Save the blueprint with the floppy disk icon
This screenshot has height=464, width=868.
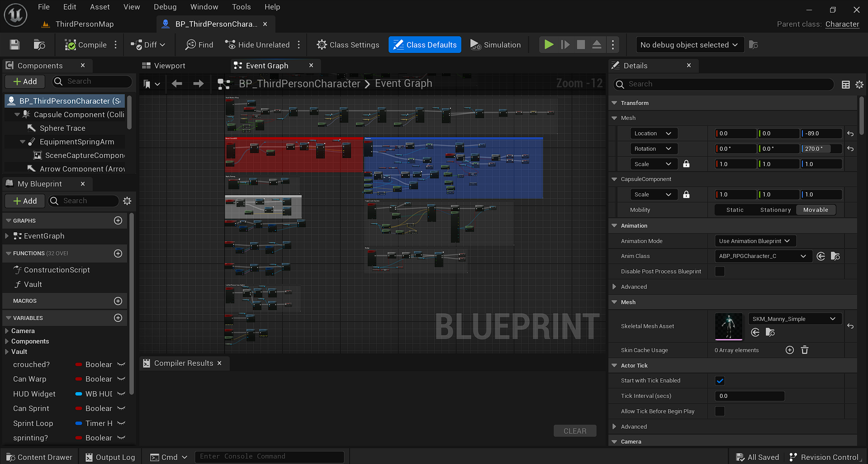(14, 45)
